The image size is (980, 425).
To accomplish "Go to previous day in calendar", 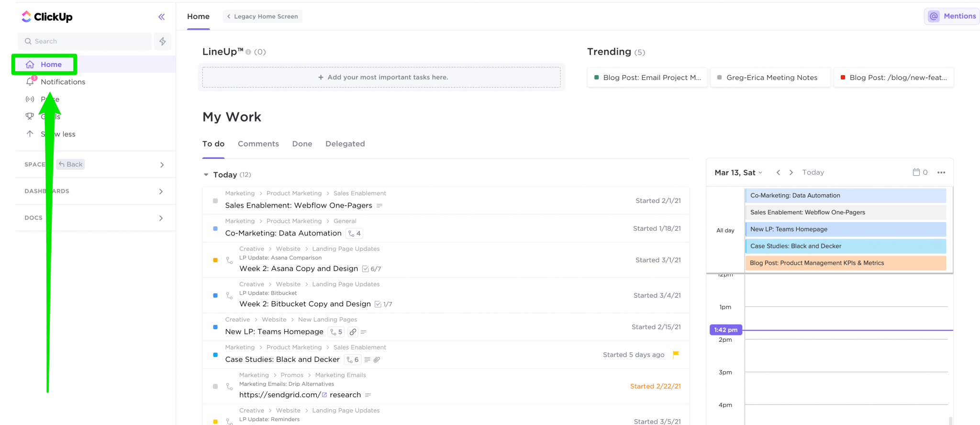I will [x=778, y=172].
